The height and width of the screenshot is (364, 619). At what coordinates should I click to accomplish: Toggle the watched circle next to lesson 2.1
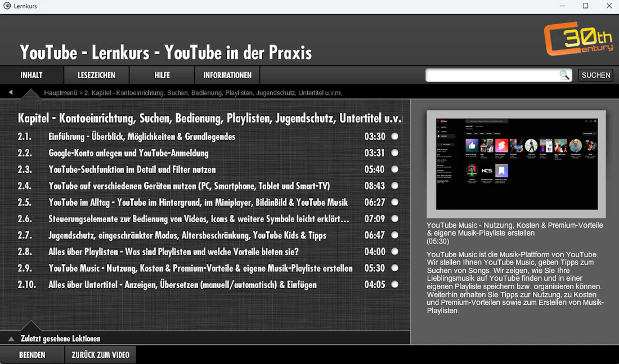394,136
